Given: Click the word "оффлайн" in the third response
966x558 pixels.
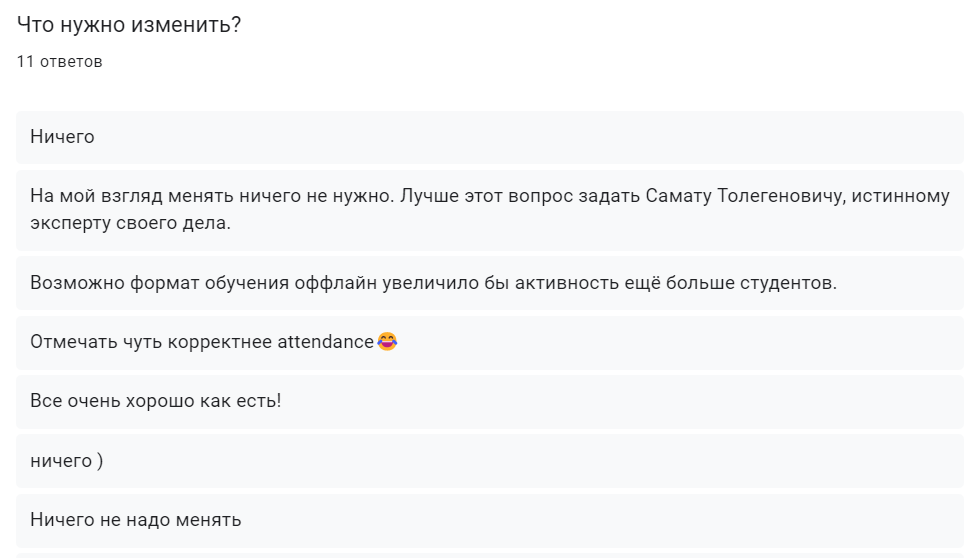Looking at the screenshot, I should 335,283.
